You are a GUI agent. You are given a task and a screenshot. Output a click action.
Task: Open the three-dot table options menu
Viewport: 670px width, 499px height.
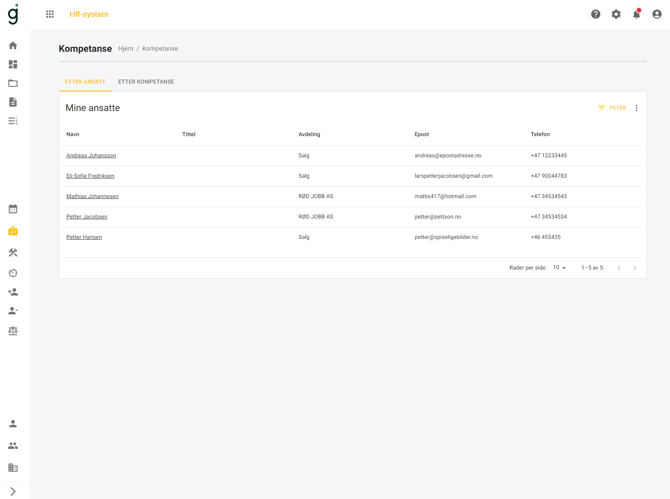click(636, 108)
